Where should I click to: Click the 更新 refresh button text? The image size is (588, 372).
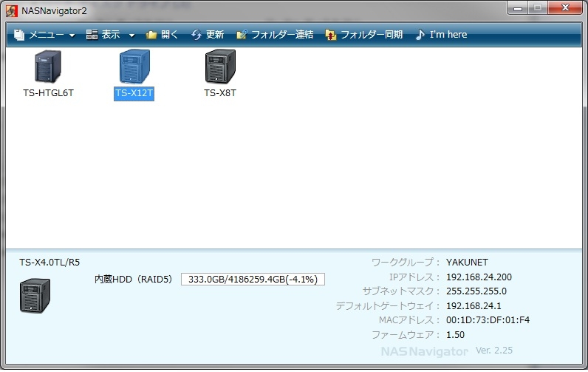click(215, 35)
